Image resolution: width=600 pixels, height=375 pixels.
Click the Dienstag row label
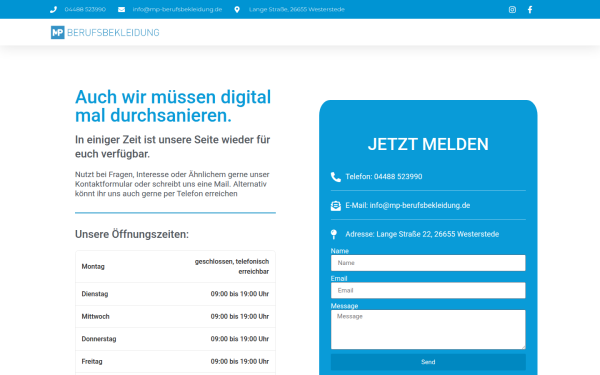click(95, 294)
